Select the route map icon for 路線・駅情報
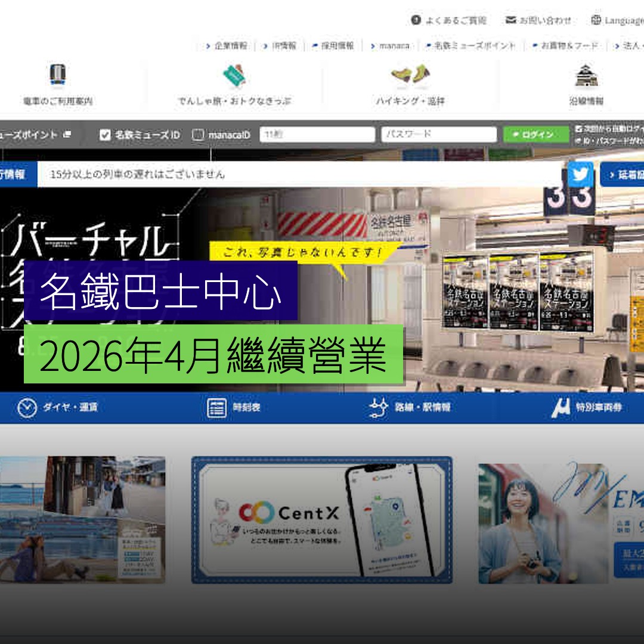Viewport: 644px width, 644px height. point(378,408)
